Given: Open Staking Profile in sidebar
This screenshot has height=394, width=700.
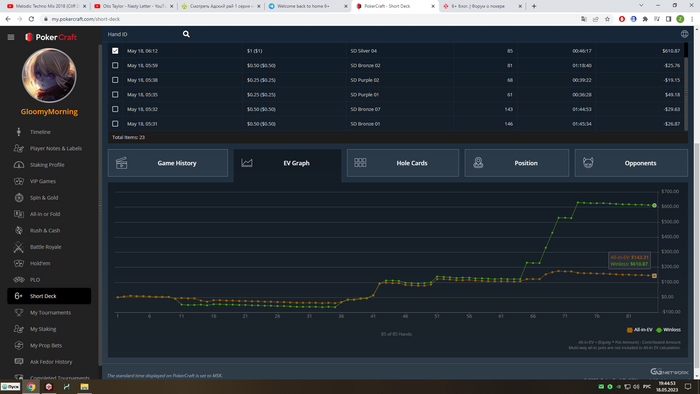Looking at the screenshot, I should click(x=47, y=165).
